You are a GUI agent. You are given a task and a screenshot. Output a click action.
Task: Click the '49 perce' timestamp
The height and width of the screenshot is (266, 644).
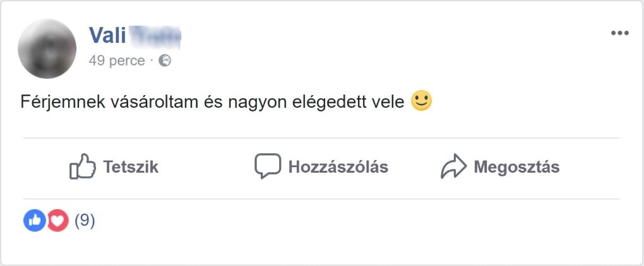click(117, 61)
